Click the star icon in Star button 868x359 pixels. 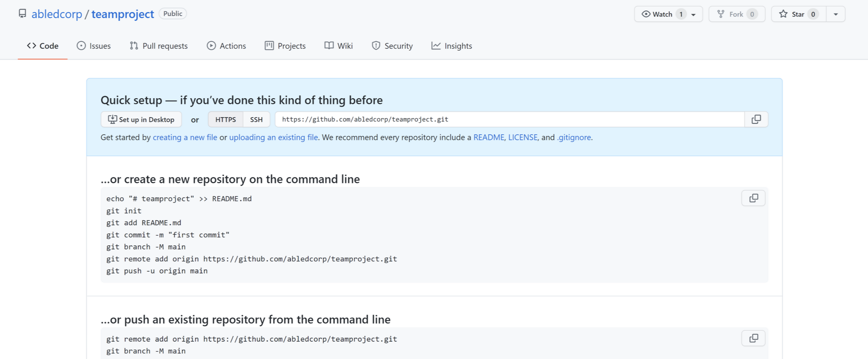pyautogui.click(x=783, y=14)
